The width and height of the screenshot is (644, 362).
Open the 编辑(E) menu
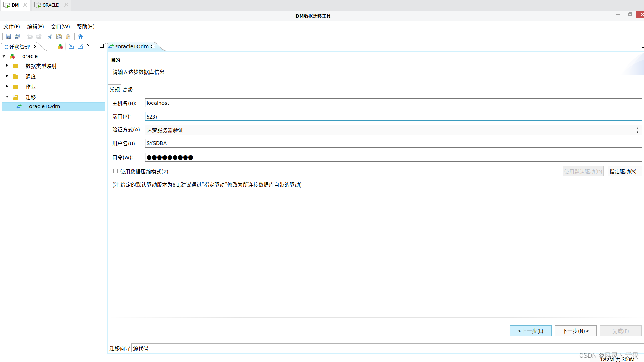pyautogui.click(x=35, y=27)
